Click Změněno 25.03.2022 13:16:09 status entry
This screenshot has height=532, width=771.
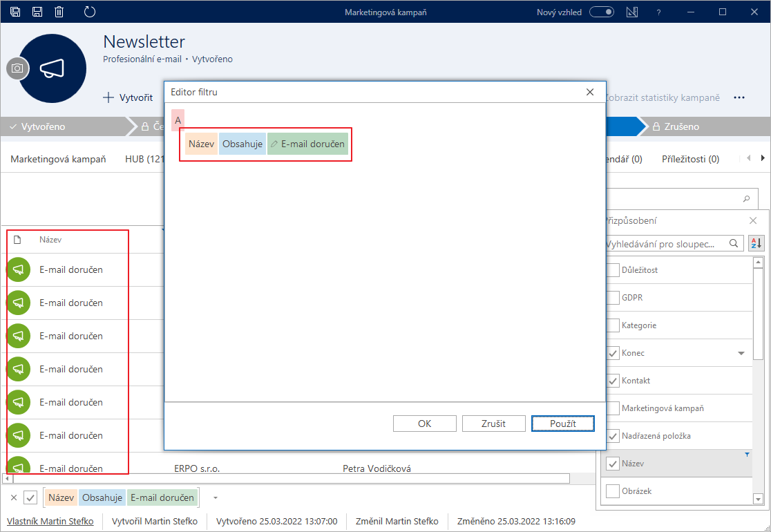516,521
